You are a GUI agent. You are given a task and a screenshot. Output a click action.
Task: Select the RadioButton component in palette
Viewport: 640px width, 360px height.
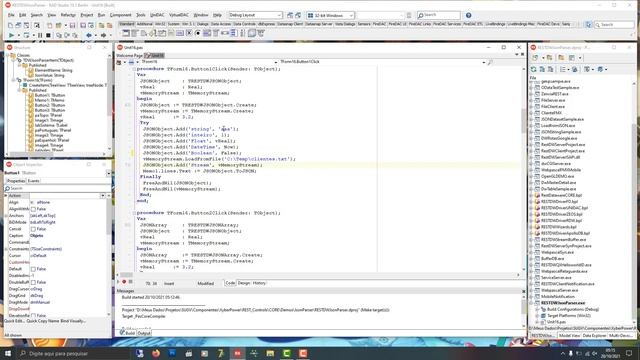point(198,33)
